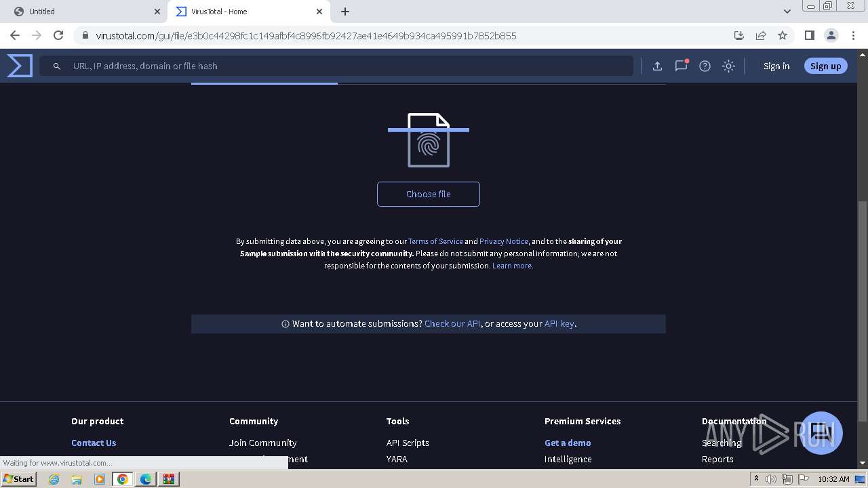Open File Explorer from taskbar
The width and height of the screenshot is (868, 488).
(x=77, y=479)
